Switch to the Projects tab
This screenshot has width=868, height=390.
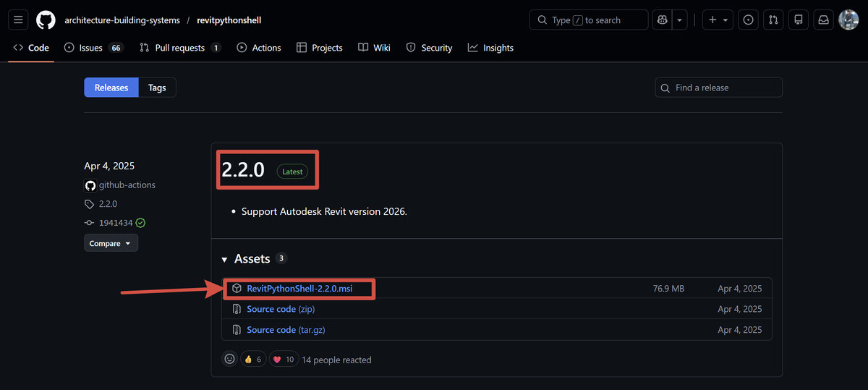pyautogui.click(x=320, y=48)
